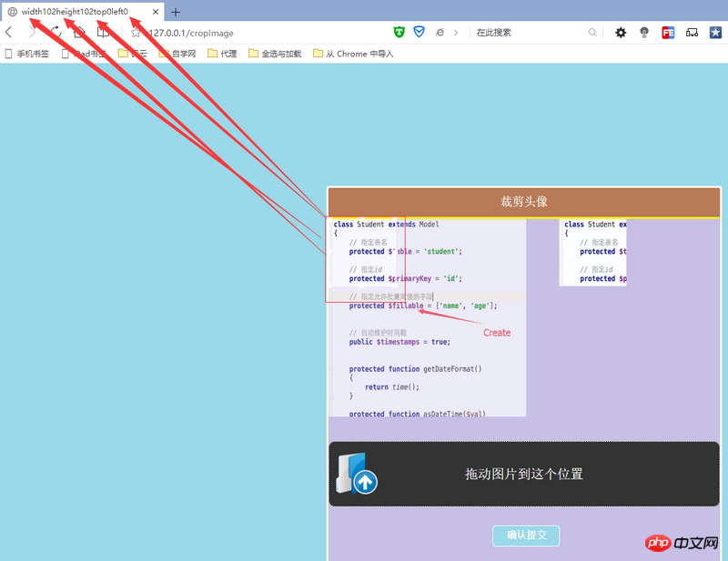Open the gear settings extension icon
The width and height of the screenshot is (728, 561).
tap(621, 33)
